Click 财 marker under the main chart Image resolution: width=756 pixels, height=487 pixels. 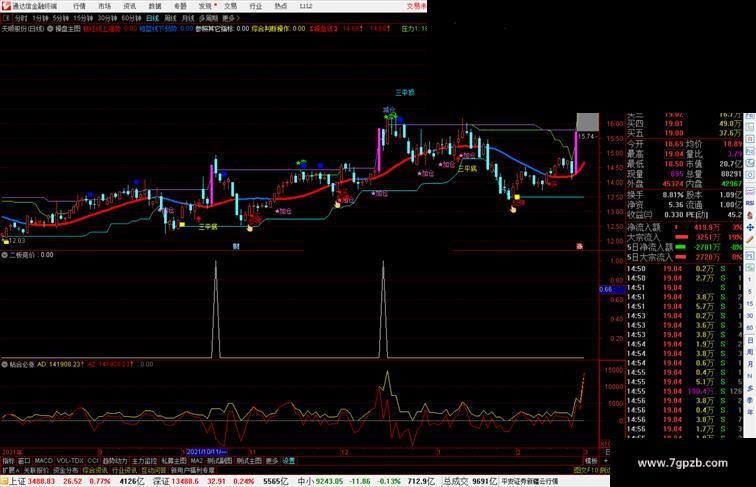click(236, 246)
